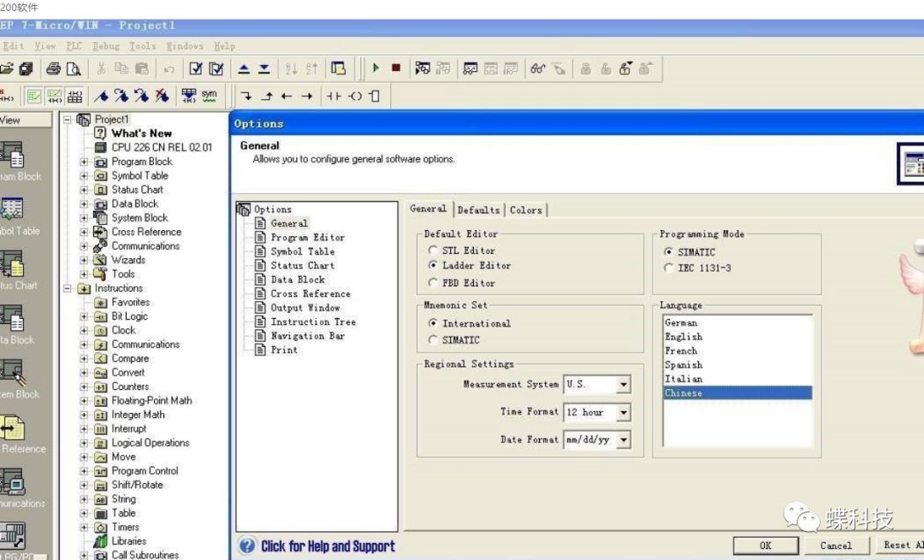The height and width of the screenshot is (560, 924).
Task: Click the Download triangle icon
Action: point(264,69)
